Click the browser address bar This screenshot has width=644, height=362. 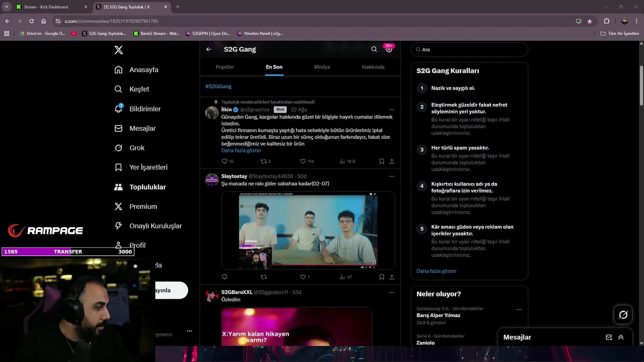click(x=317, y=21)
